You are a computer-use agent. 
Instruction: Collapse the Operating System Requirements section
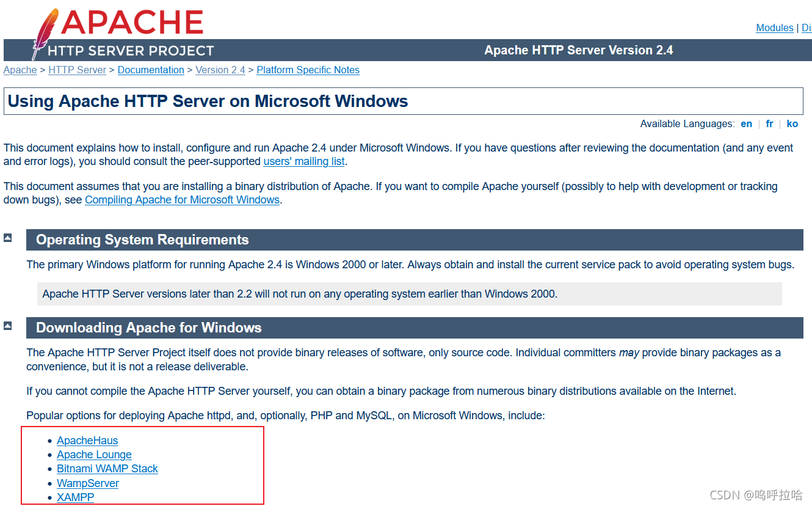click(x=7, y=237)
